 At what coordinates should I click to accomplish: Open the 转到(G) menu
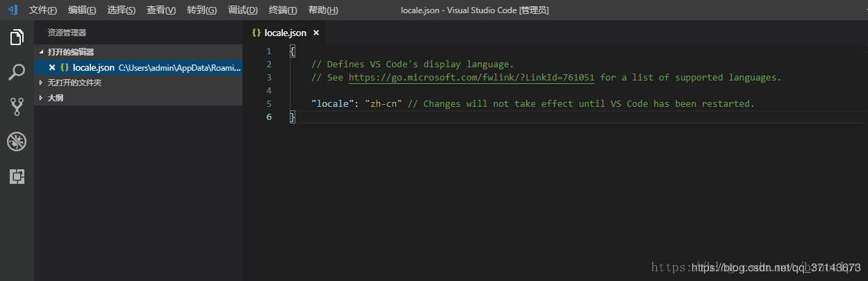(x=202, y=10)
